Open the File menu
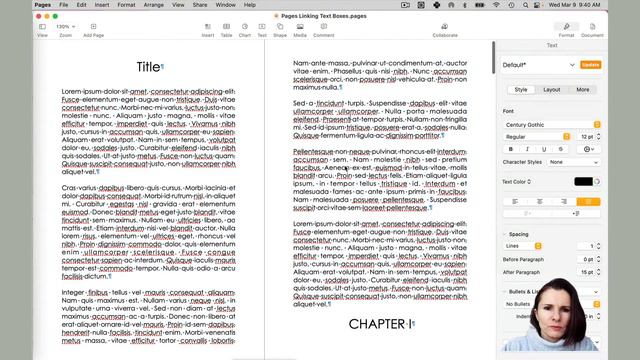Viewport: 640px width, 360px height. [x=64, y=5]
